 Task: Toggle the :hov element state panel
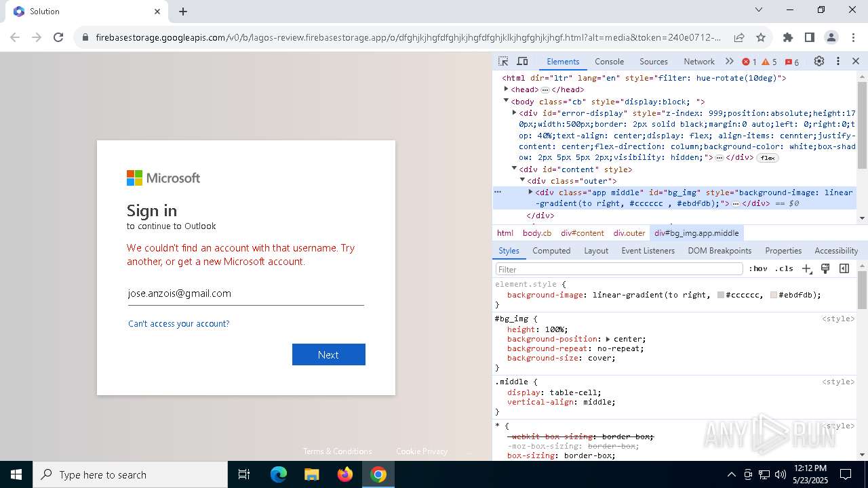[758, 268]
